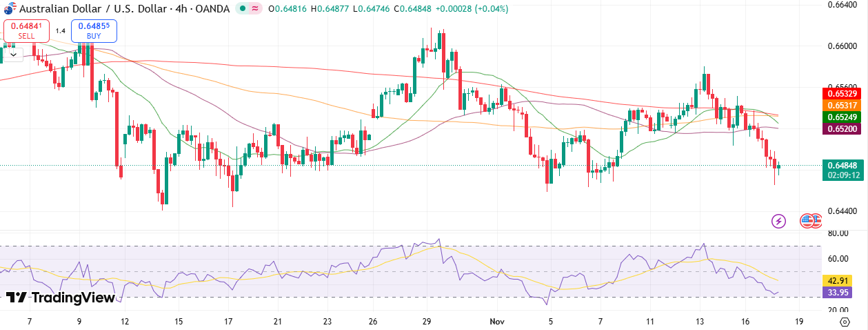Click the purple lightning bolt event icon
This screenshot has height=330, width=868.
click(x=778, y=221)
